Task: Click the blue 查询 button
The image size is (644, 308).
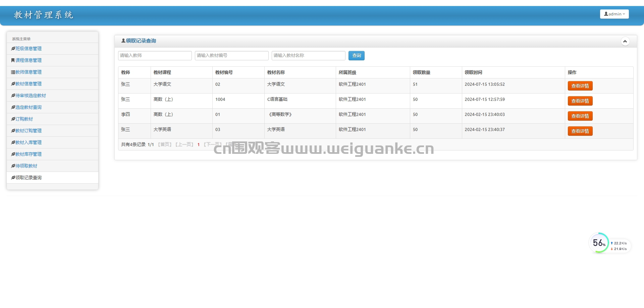Action: click(x=357, y=56)
